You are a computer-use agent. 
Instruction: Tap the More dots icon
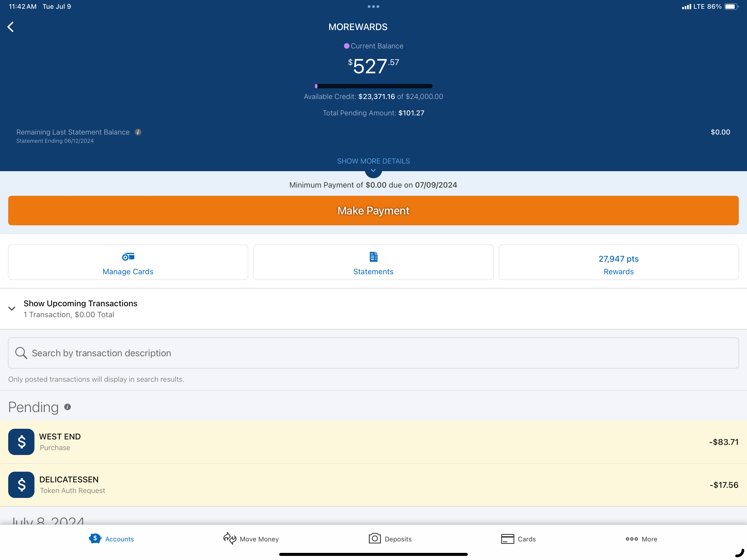coord(632,539)
